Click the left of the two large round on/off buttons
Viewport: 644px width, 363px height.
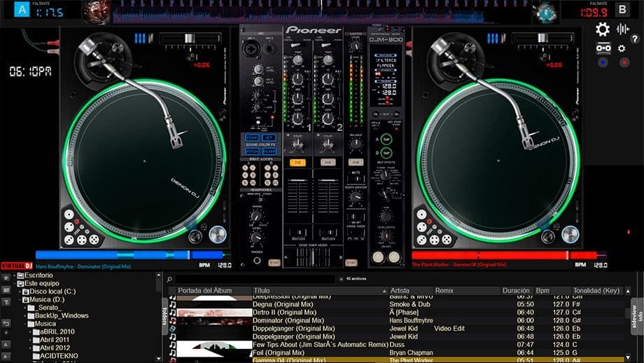(x=378, y=257)
